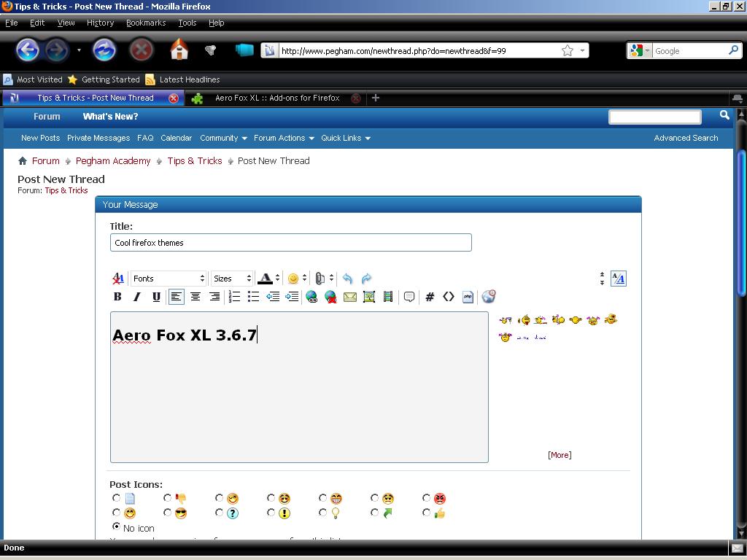Increase indent of the text
The image size is (747, 560).
tap(292, 297)
